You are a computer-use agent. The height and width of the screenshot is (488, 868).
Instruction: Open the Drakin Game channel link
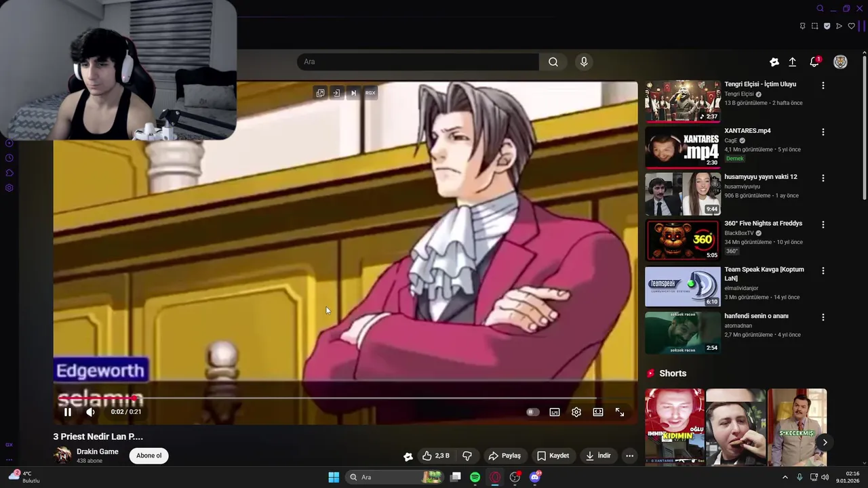[97, 451]
